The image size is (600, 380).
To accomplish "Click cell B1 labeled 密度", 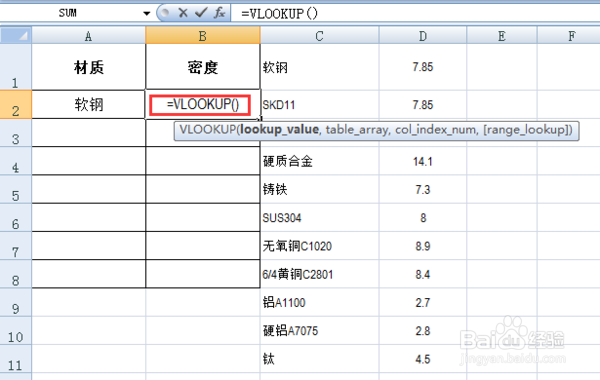I will tap(203, 67).
